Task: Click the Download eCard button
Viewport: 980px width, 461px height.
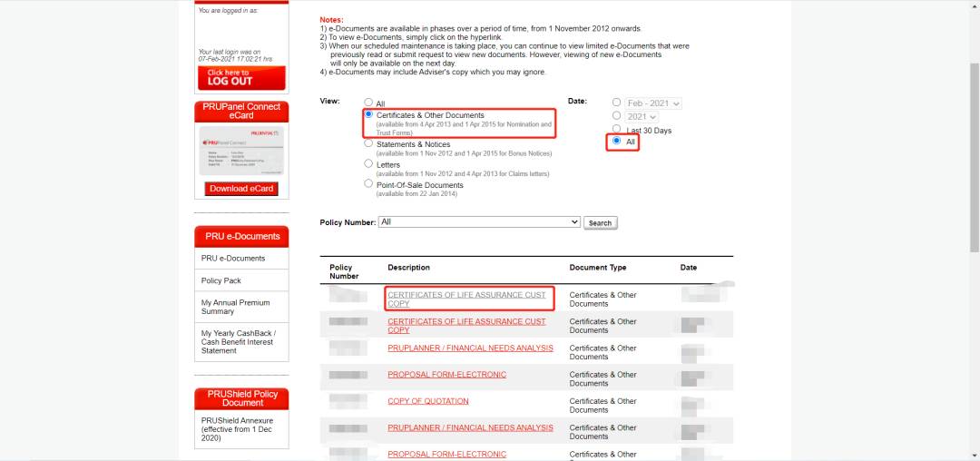Action: point(241,189)
